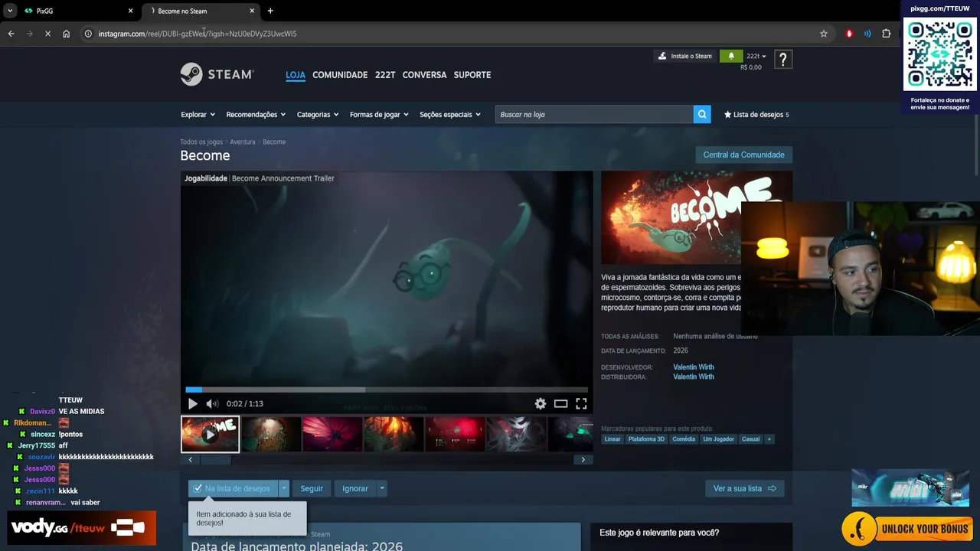
Task: Open the tab search dropdown arrow
Action: [x=10, y=11]
